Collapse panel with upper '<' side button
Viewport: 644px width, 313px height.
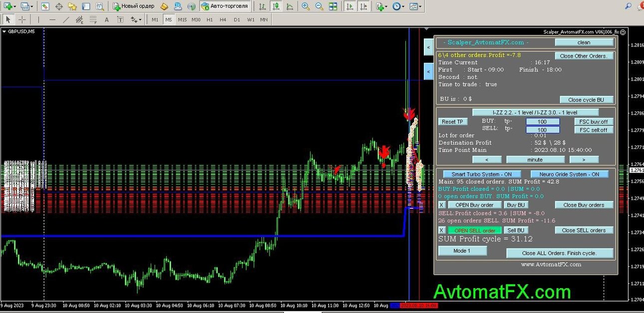[x=428, y=47]
